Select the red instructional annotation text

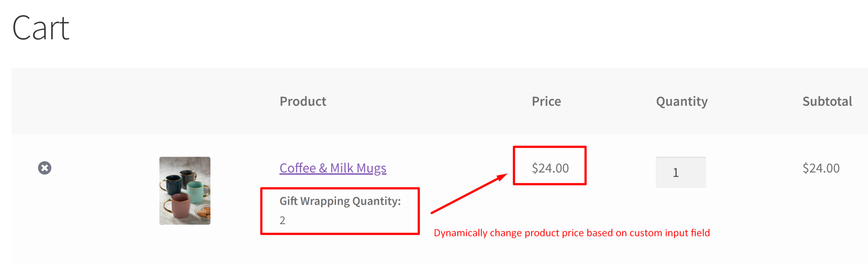(x=572, y=233)
